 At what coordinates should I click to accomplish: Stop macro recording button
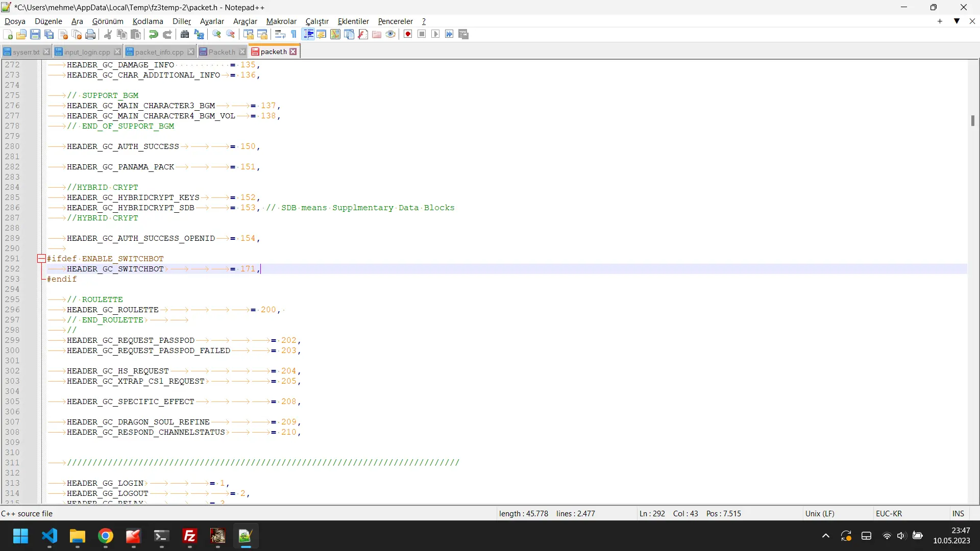(x=422, y=34)
